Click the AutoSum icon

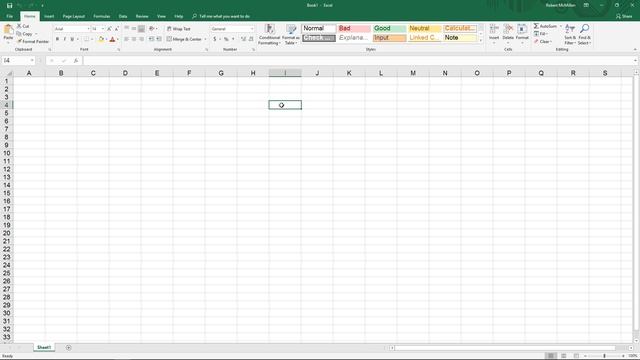[536, 26]
